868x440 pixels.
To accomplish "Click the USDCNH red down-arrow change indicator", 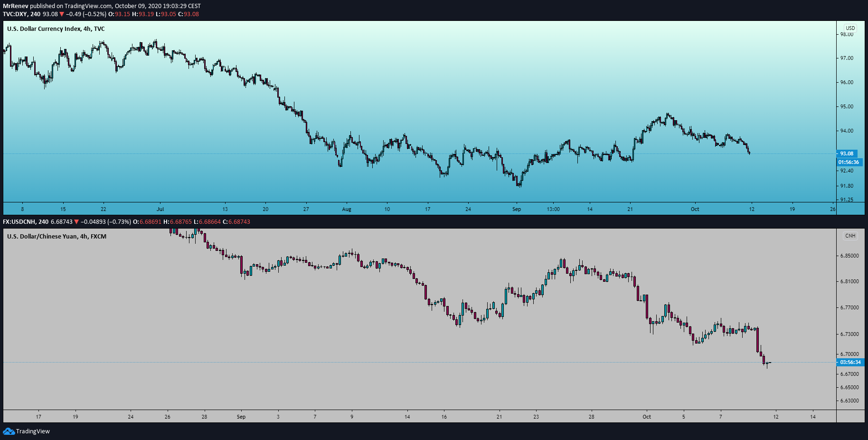I will pos(76,222).
